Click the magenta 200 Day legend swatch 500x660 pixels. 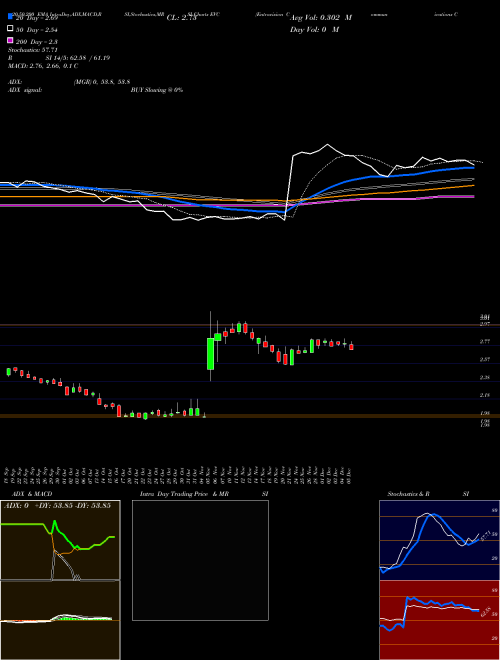(10, 40)
